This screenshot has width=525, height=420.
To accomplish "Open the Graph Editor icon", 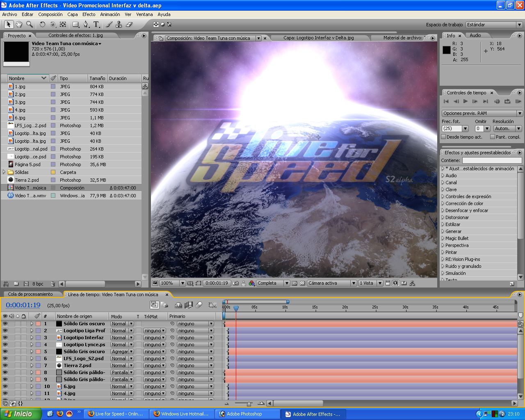I will (x=212, y=305).
